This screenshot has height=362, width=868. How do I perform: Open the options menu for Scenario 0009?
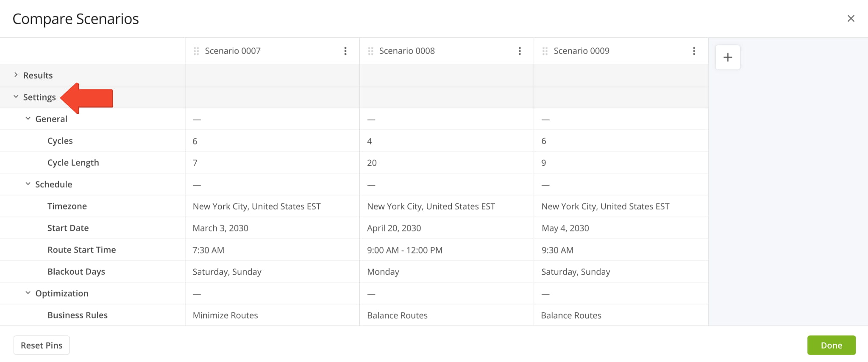(x=694, y=50)
